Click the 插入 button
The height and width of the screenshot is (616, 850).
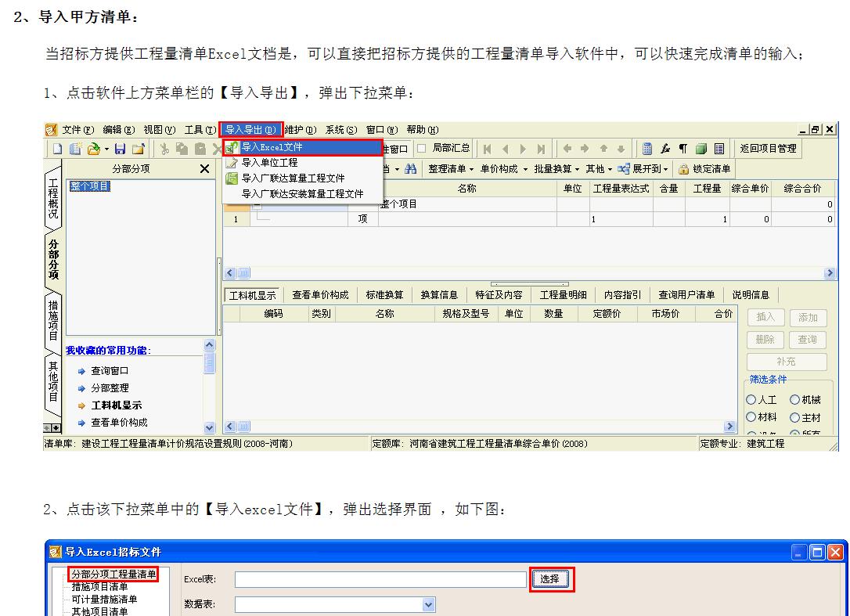(x=765, y=317)
